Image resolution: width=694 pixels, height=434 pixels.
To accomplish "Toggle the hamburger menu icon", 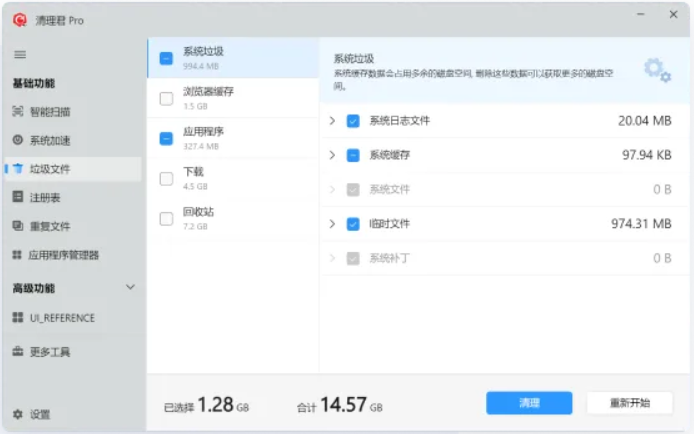I will (20, 54).
